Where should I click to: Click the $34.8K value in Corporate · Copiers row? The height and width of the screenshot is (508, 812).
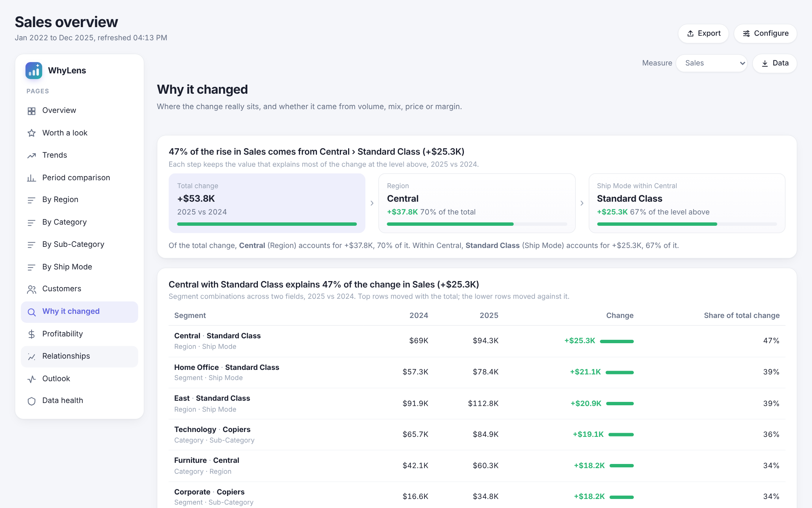pyautogui.click(x=486, y=496)
